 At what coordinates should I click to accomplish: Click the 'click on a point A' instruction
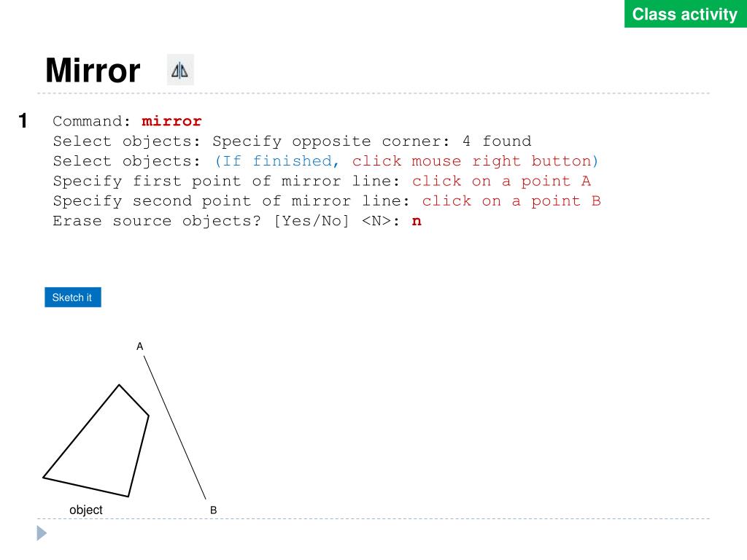[501, 181]
